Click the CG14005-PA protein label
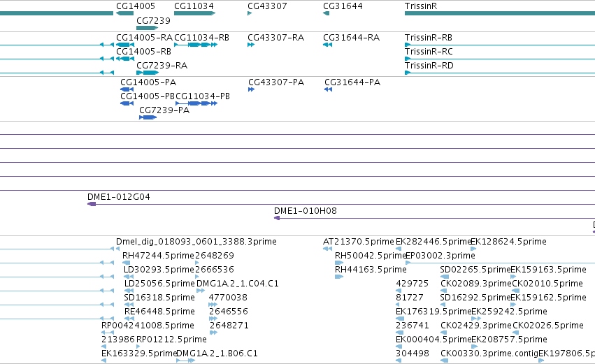Image resolution: width=595 pixels, height=364 pixels. 148,82
